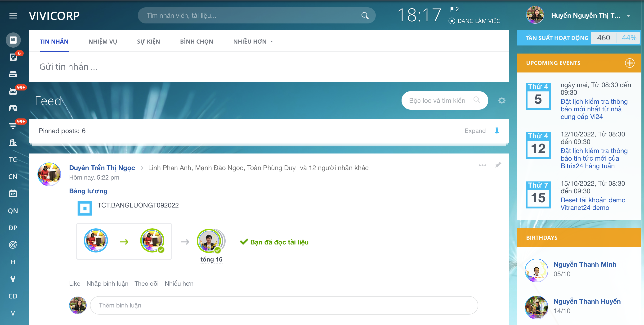Image resolution: width=644 pixels, height=325 pixels.
Task: Toggle pinned posts pushpin icon
Action: (x=497, y=131)
